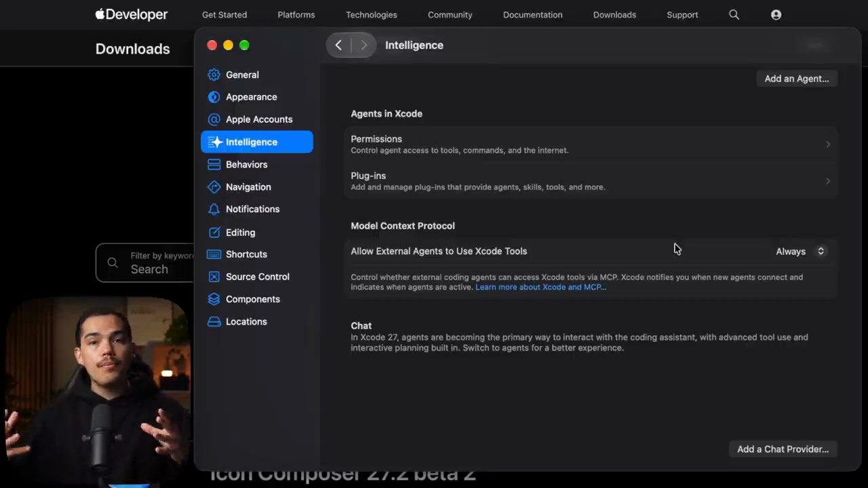Open Learn more about Xcode and MCP link

point(540,287)
